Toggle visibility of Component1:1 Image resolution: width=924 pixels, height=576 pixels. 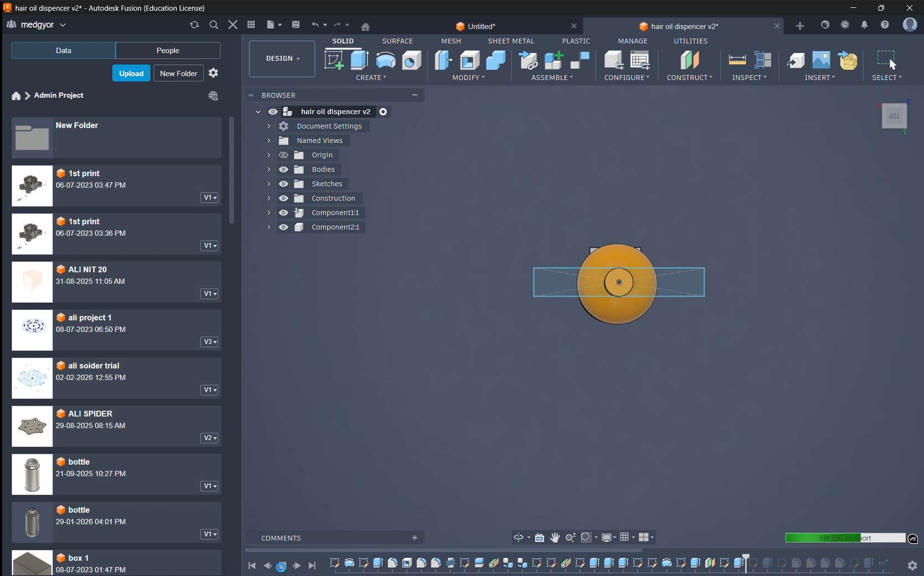point(283,212)
